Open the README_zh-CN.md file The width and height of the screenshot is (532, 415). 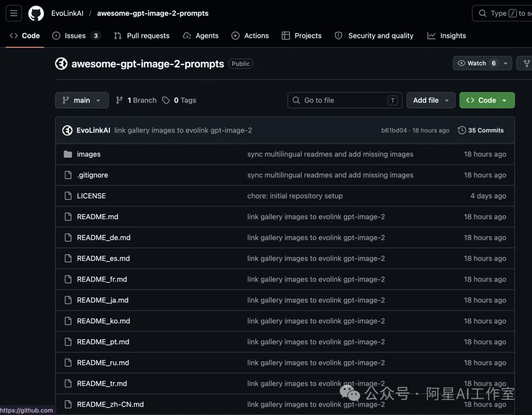tap(110, 405)
